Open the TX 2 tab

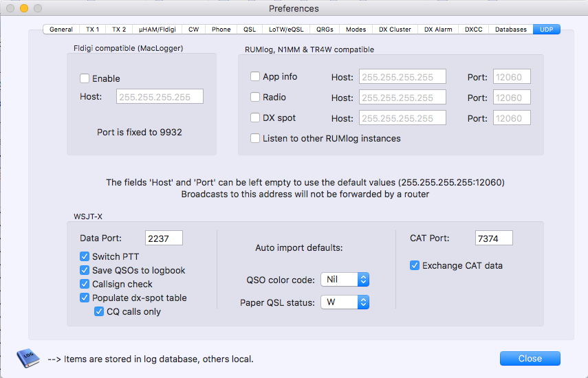[119, 30]
